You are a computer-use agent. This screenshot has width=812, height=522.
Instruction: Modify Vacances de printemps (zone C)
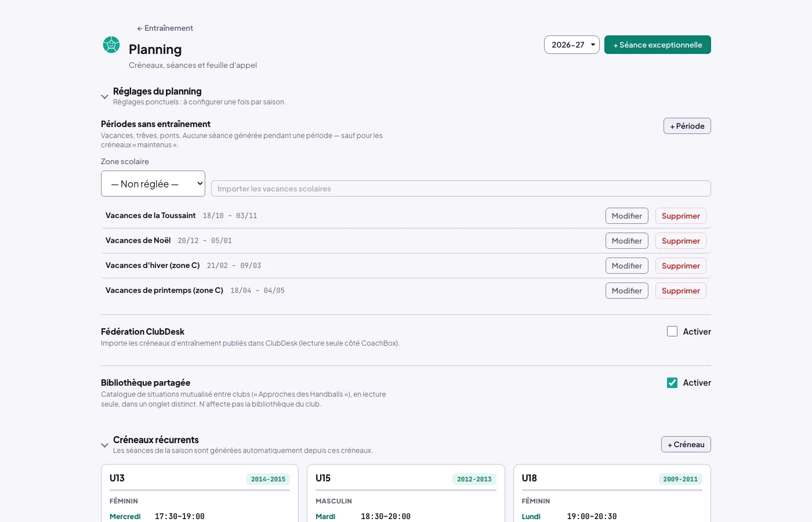tap(627, 291)
